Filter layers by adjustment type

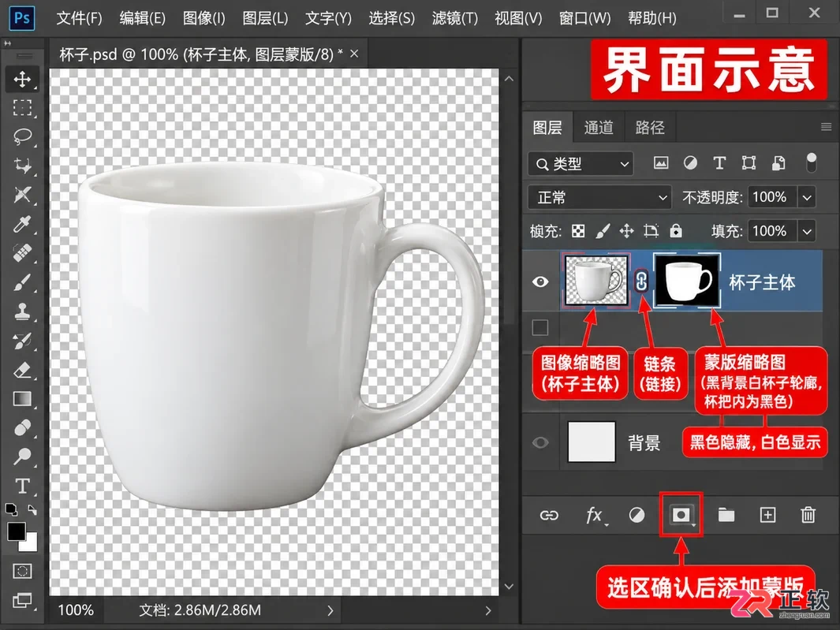pos(690,163)
